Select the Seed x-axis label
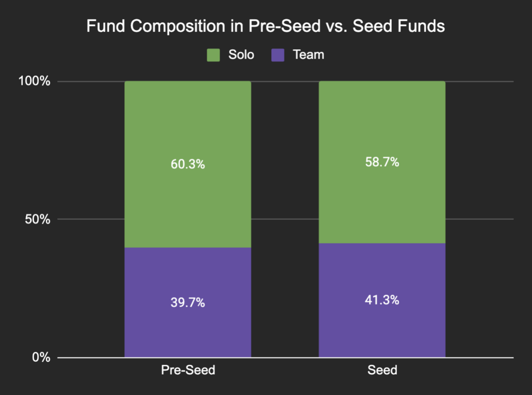This screenshot has width=532, height=395. (382, 371)
